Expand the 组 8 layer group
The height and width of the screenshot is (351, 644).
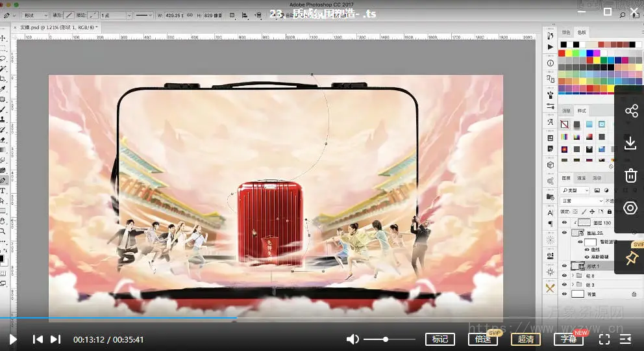(571, 276)
